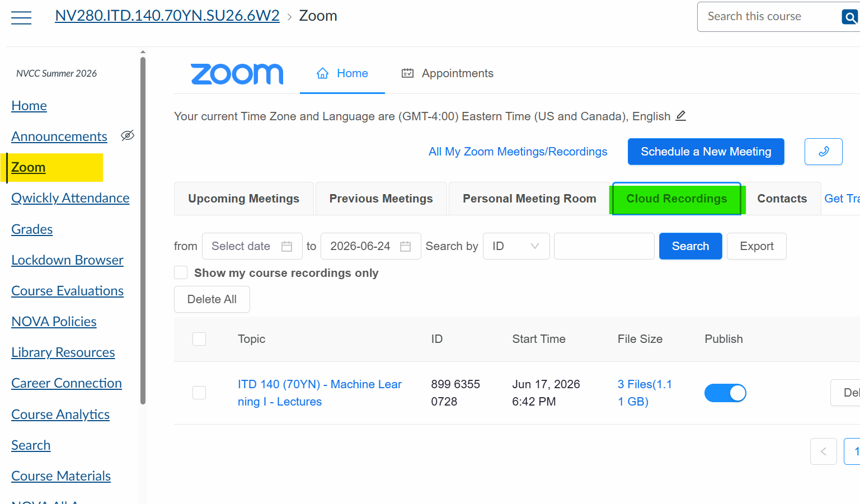Screen dimensions: 860x504
Task: Click the 'from' Select date field
Action: (x=252, y=246)
